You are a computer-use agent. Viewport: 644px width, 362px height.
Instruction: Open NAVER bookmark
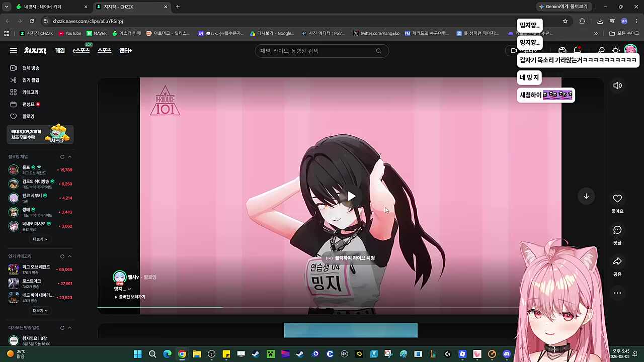(97, 33)
